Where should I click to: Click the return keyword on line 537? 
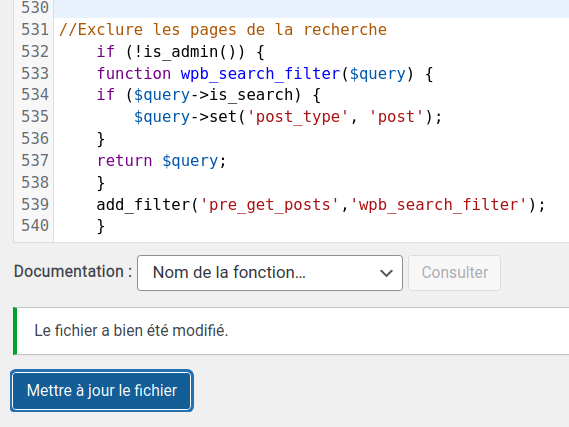pos(124,161)
